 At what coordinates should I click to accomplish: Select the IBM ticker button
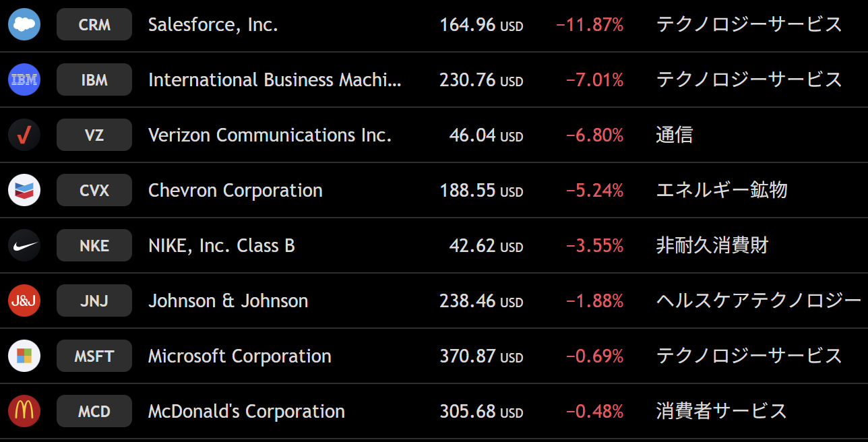click(94, 80)
